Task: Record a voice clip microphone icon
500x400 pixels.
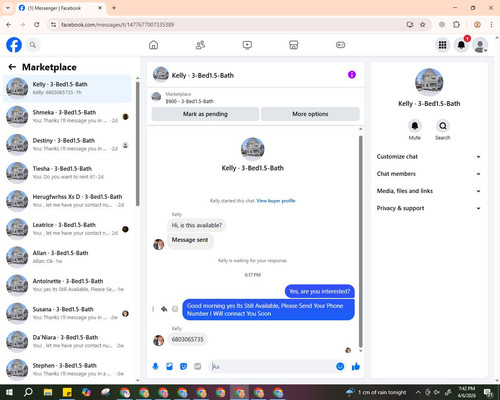Action: click(155, 367)
